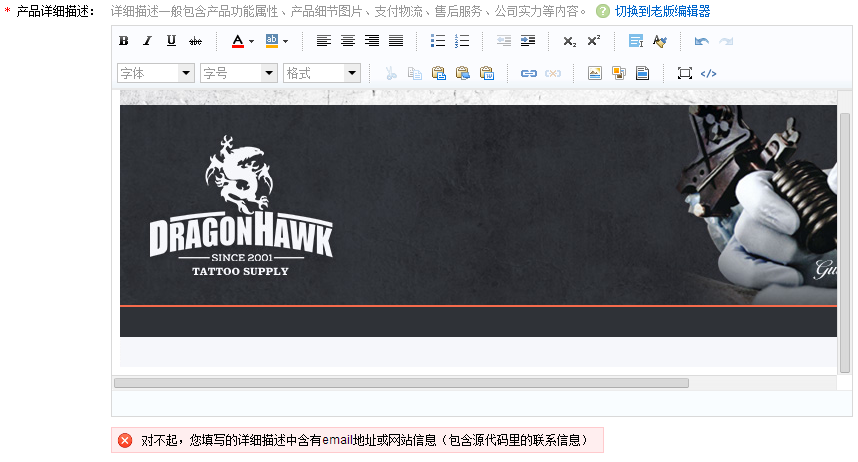The width and height of the screenshot is (858, 462).
Task: Click the green help question icon
Action: pyautogui.click(x=602, y=11)
